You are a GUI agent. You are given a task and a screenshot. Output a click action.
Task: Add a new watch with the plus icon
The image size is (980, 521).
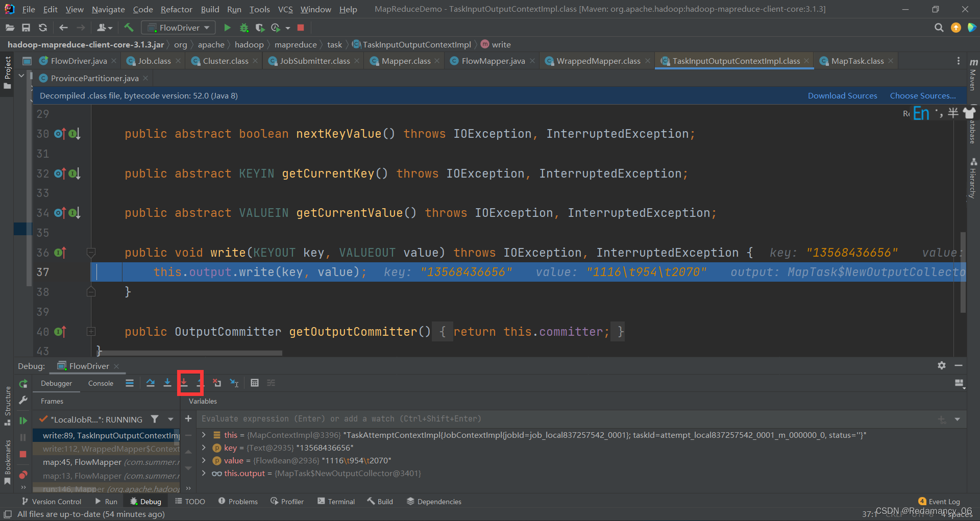tap(188, 418)
